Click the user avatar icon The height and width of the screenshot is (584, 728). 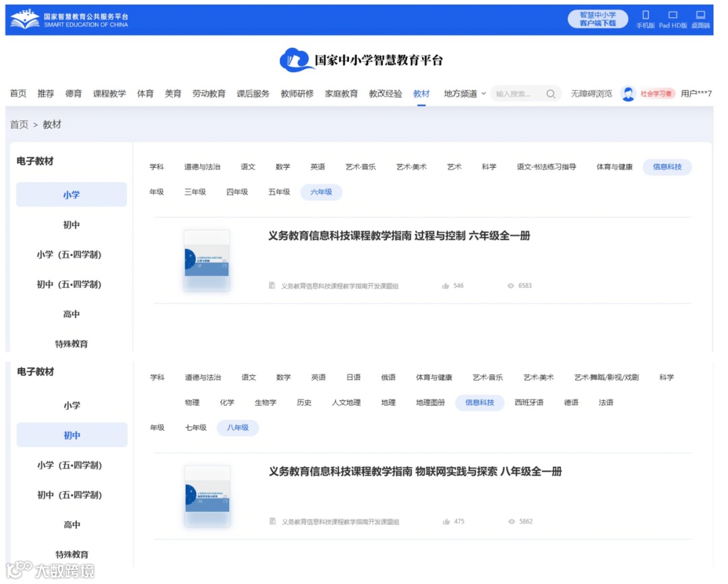628,94
